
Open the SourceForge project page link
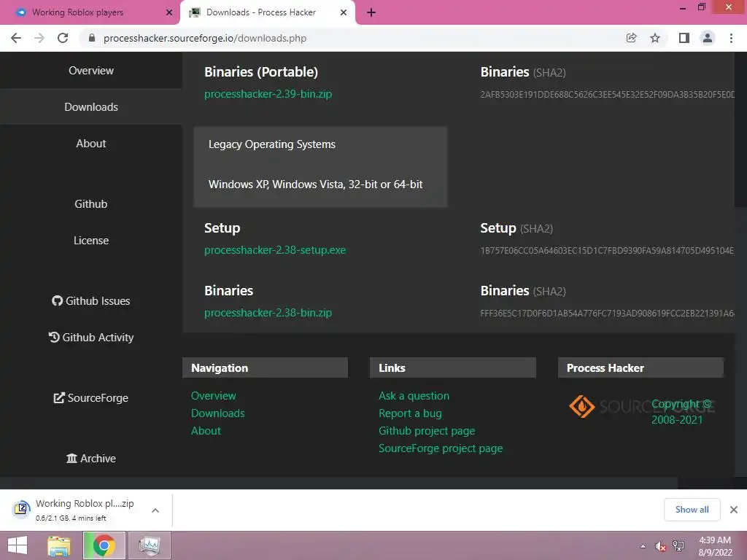tap(441, 448)
